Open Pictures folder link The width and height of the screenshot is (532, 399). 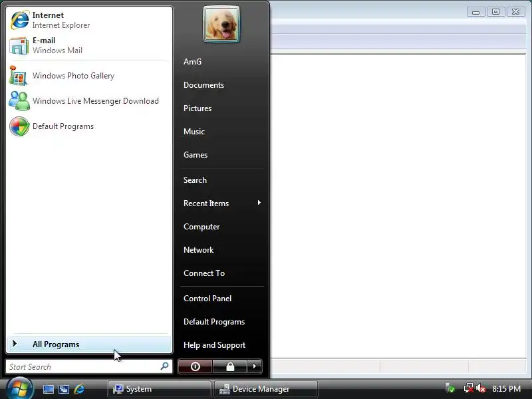pyautogui.click(x=198, y=108)
